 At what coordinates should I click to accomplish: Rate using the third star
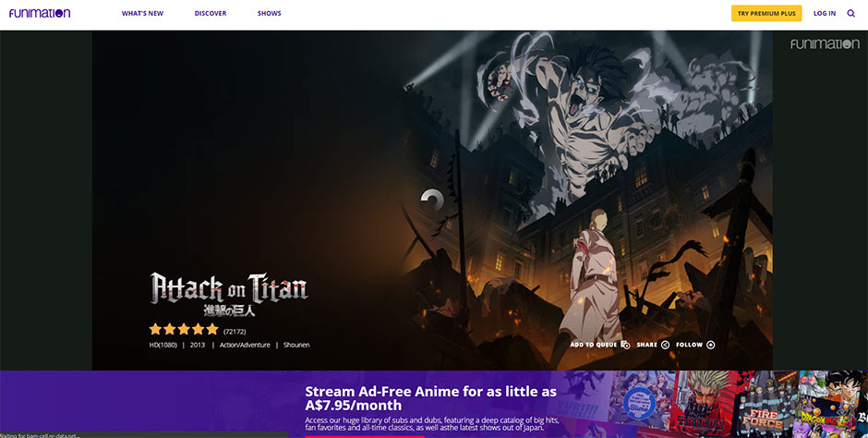click(184, 330)
